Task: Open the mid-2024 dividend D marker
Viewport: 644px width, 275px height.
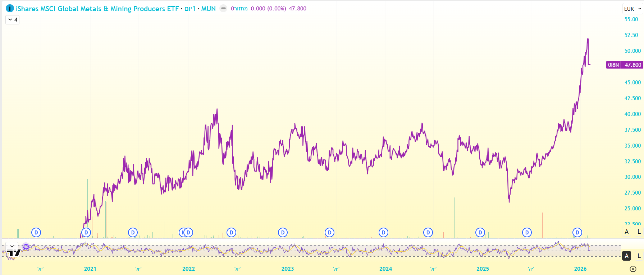Action: tap(428, 233)
